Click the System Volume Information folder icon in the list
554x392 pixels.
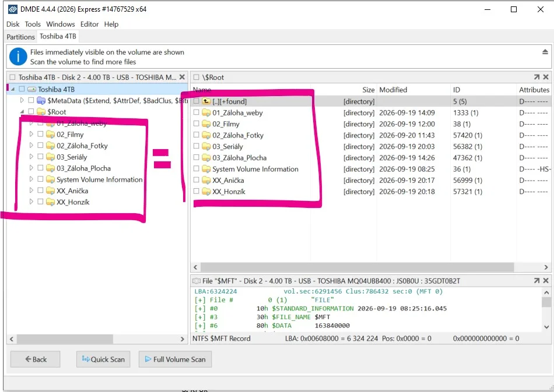coord(206,169)
